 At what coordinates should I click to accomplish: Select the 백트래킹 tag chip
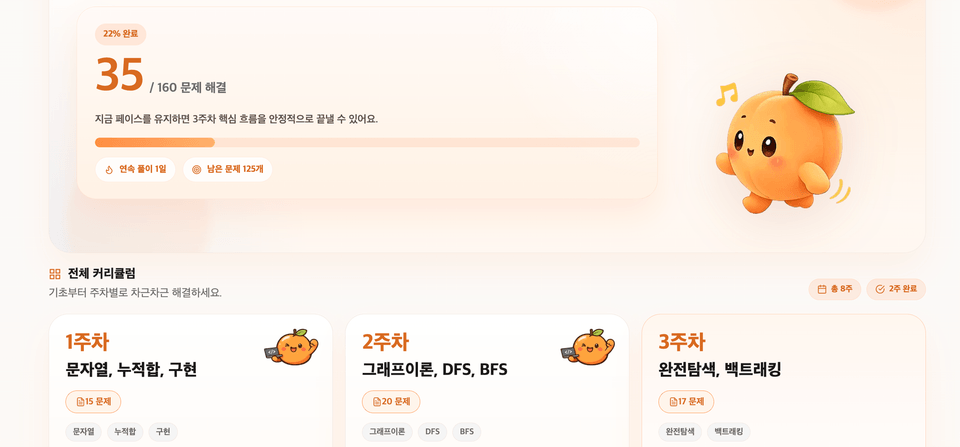point(729,432)
